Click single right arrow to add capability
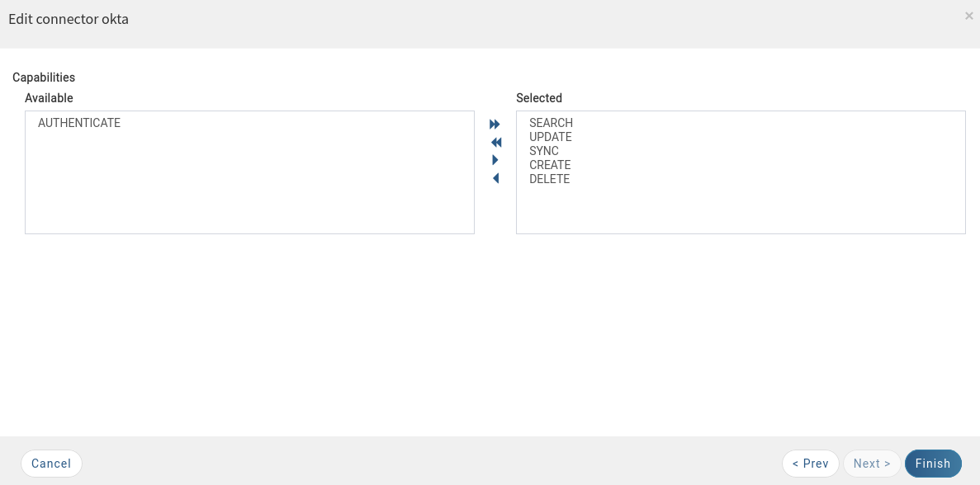 (x=495, y=160)
